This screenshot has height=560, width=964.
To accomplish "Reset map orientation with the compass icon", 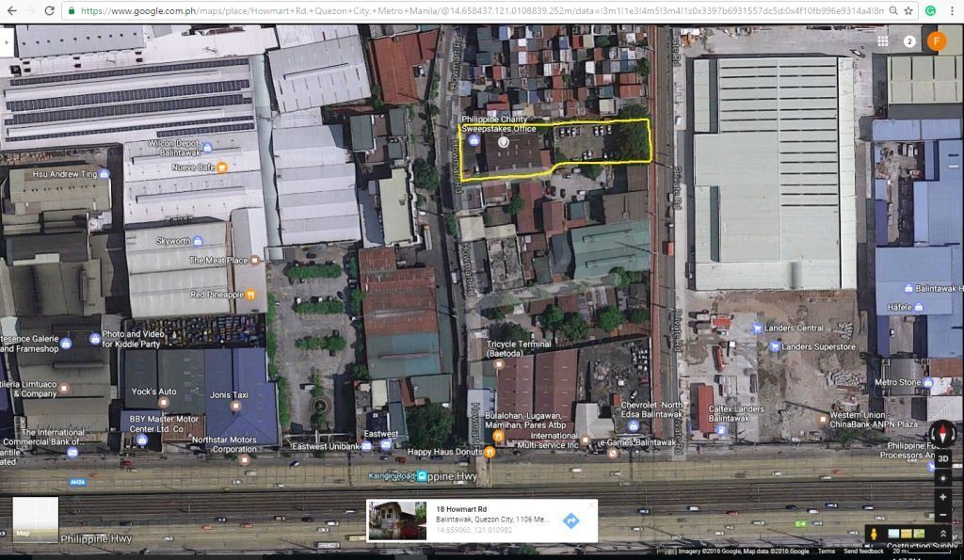I will click(x=942, y=432).
